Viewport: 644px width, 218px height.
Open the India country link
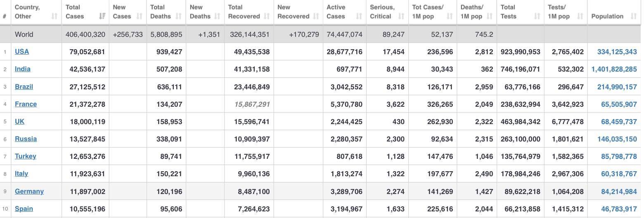click(x=23, y=69)
